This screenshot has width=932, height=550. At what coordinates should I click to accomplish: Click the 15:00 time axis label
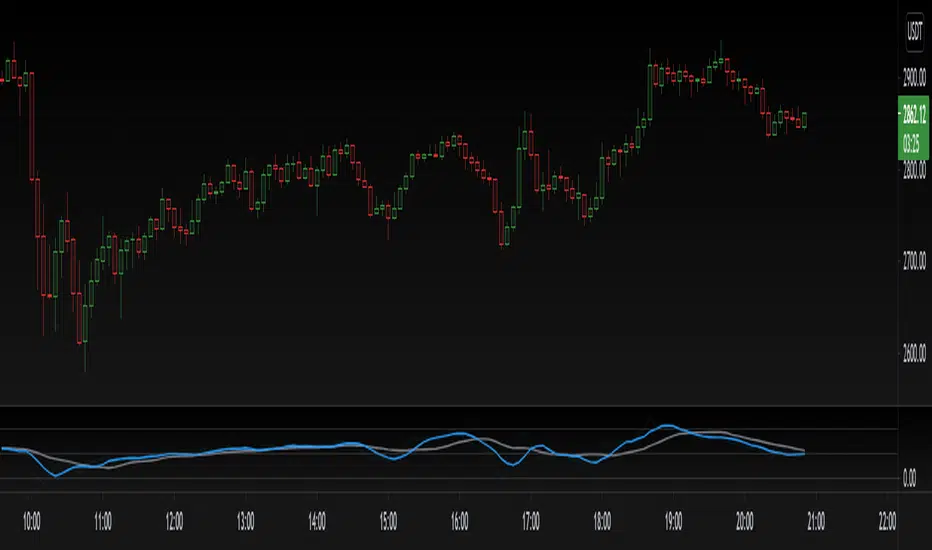(x=388, y=521)
